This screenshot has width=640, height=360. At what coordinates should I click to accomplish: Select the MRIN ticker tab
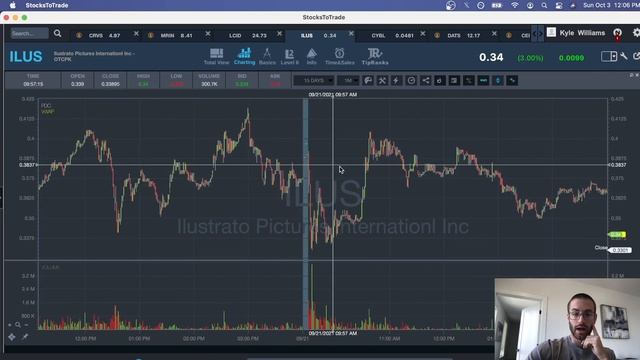176,36
